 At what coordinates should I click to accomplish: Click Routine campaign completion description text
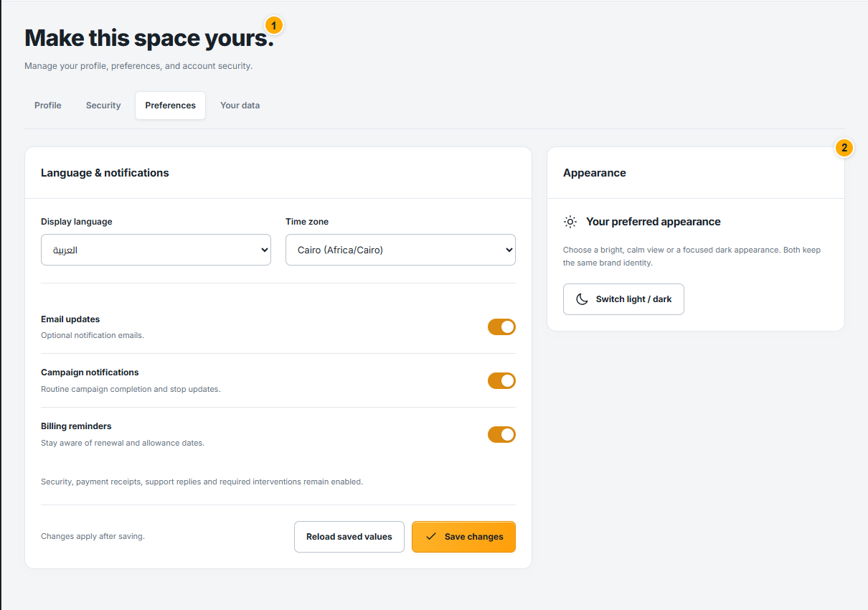pos(131,389)
